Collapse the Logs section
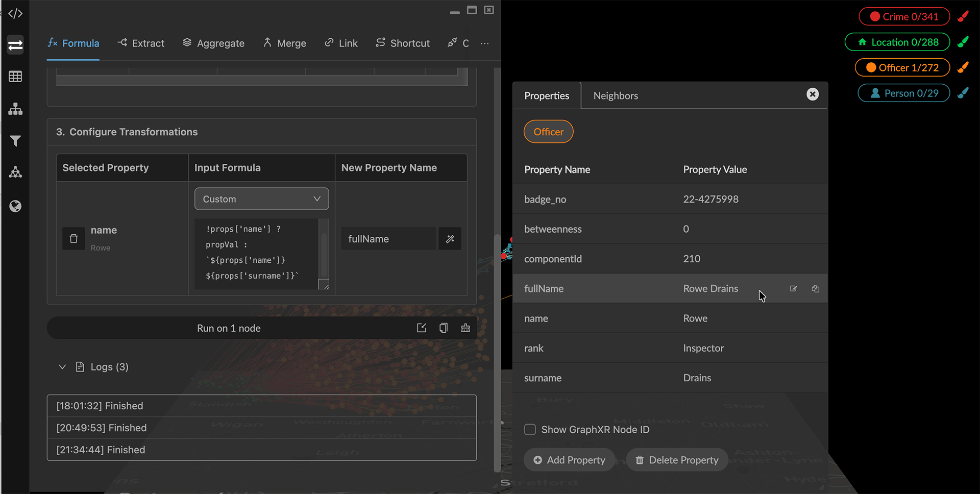The height and width of the screenshot is (494, 980). (62, 367)
